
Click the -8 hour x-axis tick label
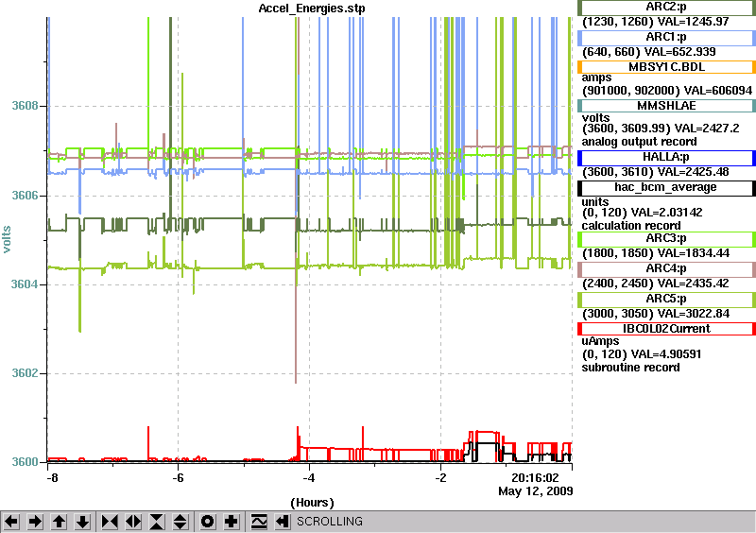tap(52, 478)
